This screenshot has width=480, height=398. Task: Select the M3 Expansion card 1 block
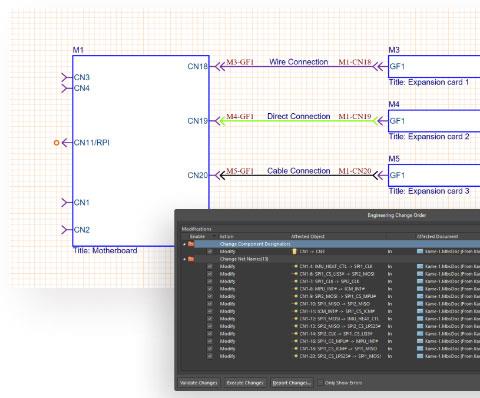point(434,67)
